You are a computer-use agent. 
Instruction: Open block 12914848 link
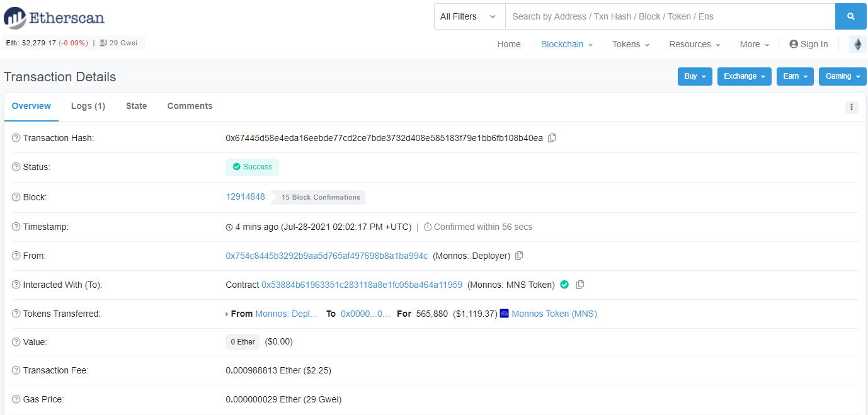(246, 196)
